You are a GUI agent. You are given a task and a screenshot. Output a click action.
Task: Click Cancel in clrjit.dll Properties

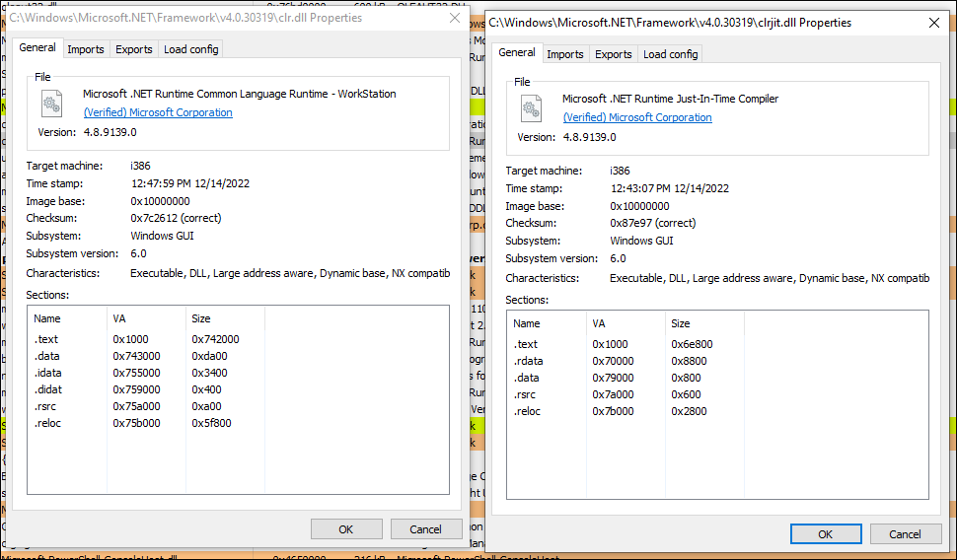tap(905, 533)
